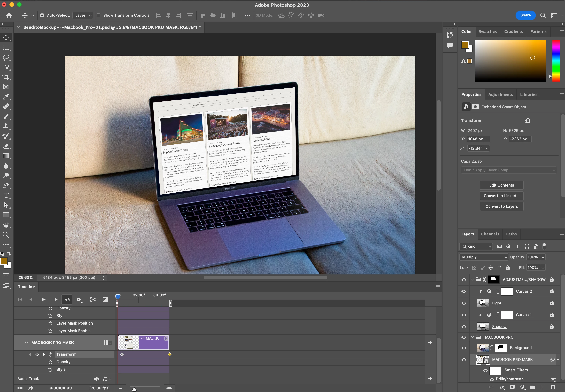
Task: Open the layer Kind filter dropdown
Action: (x=477, y=246)
